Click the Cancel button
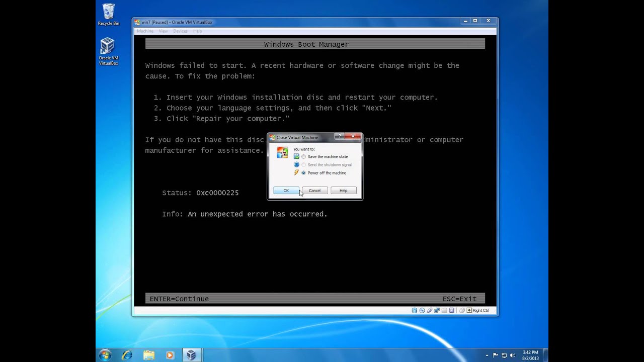This screenshot has width=644, height=362. tap(314, 191)
